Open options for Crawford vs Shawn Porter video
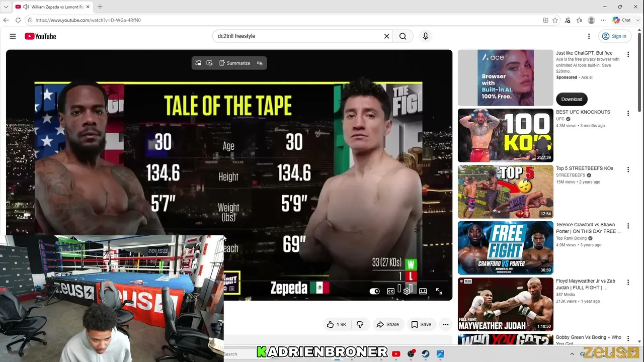The width and height of the screenshot is (644, 362). [628, 226]
